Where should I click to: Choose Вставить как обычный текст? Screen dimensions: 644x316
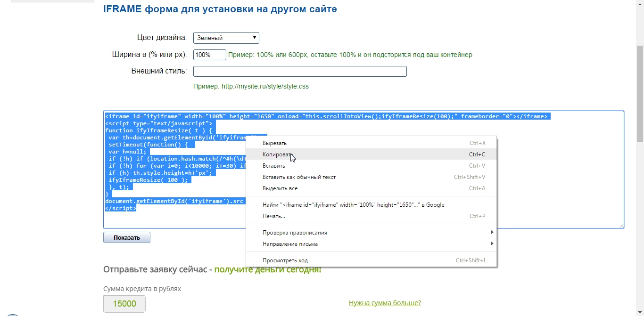[299, 177]
